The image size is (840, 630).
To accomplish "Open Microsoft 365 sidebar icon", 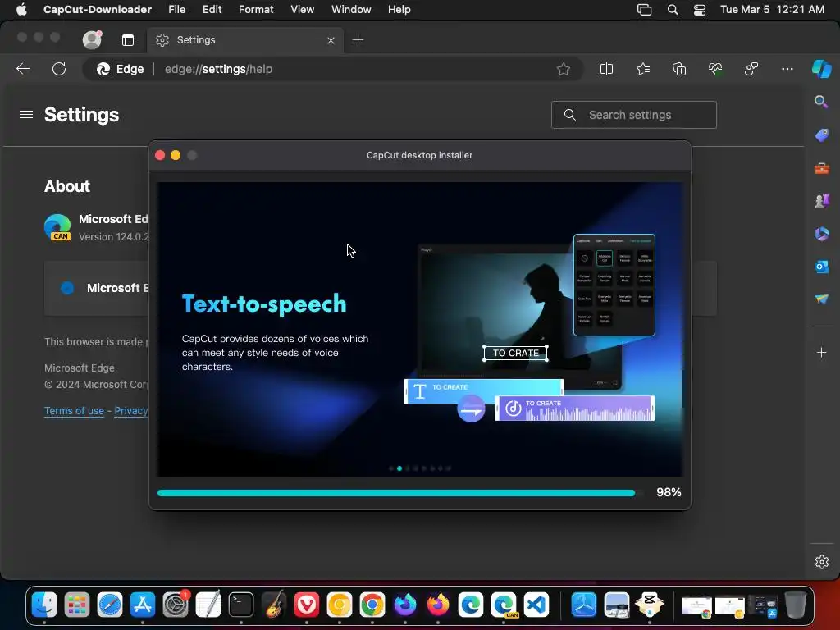I will 821,234.
